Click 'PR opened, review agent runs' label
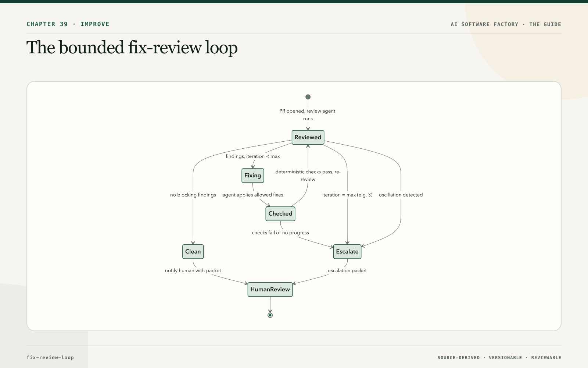Screen dimensions: 588x368 coord(308,115)
